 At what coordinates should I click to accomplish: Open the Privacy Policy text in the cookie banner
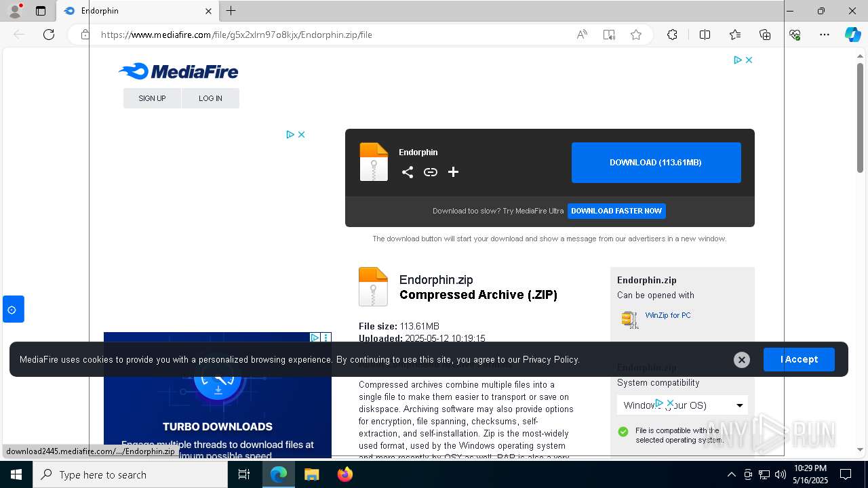point(551,360)
